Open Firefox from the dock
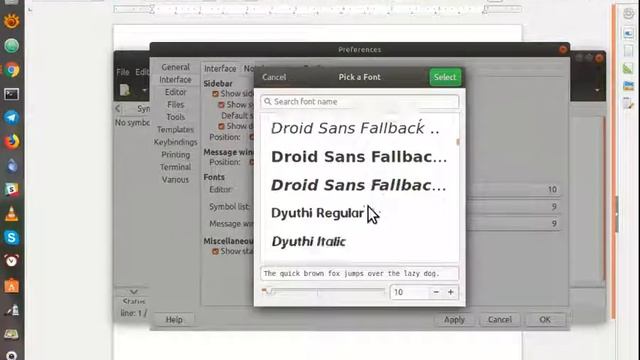 tap(11, 142)
